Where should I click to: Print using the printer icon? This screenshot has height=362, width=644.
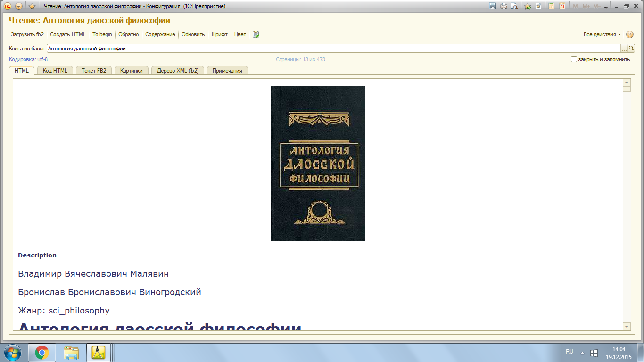(x=504, y=6)
